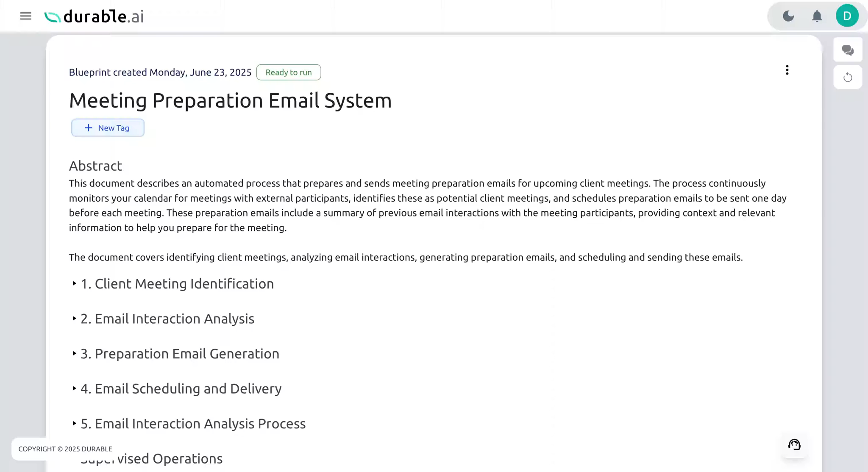Image resolution: width=868 pixels, height=472 pixels.
Task: Select the Meeting Preparation Email System title
Action: click(x=230, y=101)
